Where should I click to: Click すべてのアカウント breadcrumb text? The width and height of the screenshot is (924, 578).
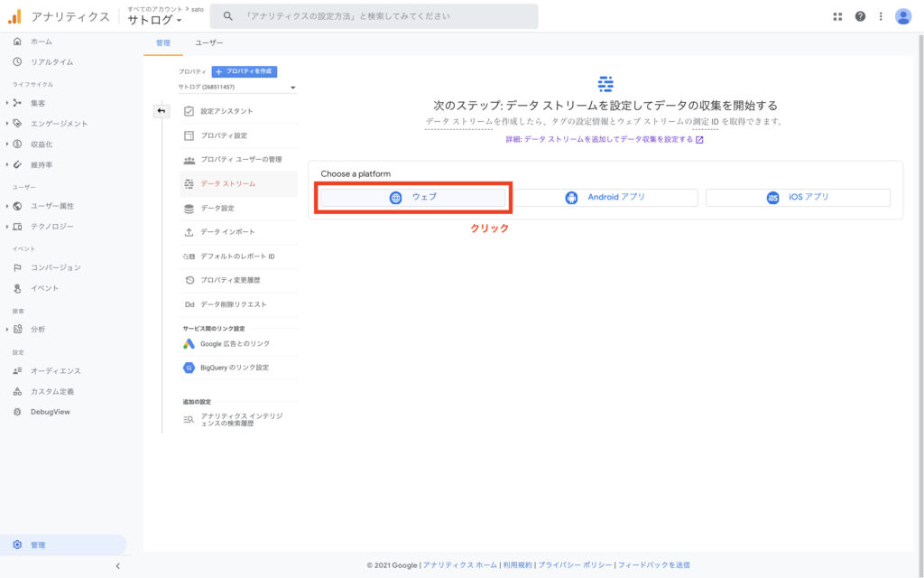click(155, 9)
